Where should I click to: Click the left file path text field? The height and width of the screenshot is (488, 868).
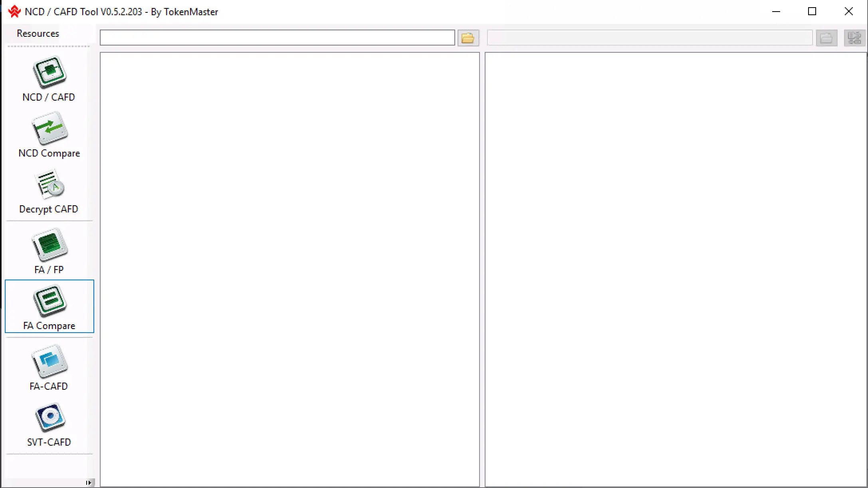[x=277, y=38]
